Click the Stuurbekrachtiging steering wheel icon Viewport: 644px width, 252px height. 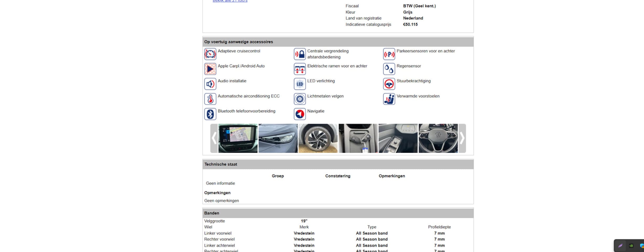pos(389,84)
